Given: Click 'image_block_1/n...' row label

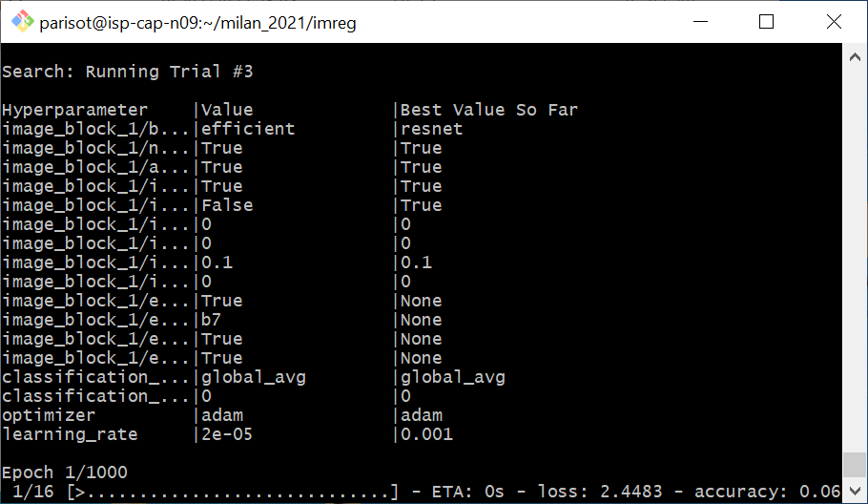Looking at the screenshot, I should pos(95,148).
